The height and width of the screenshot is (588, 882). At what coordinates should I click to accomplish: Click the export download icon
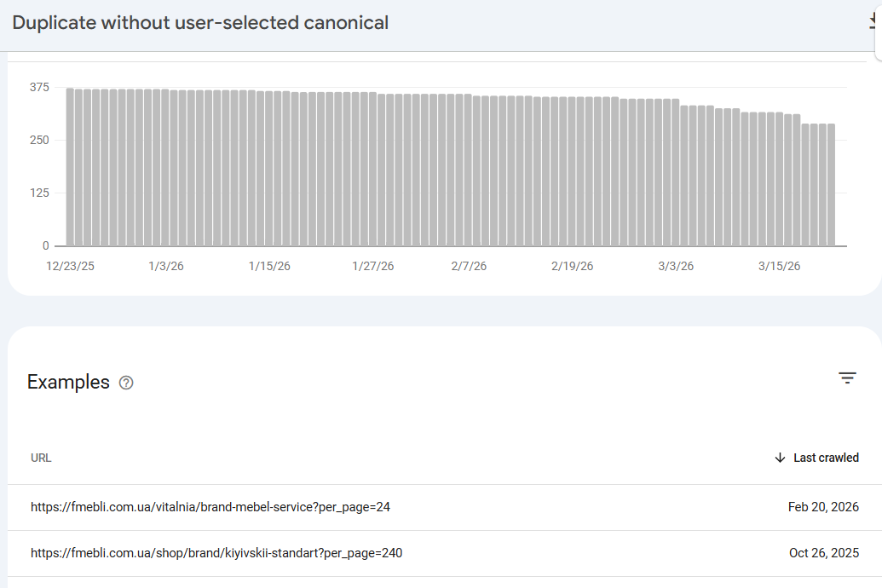coord(874,23)
